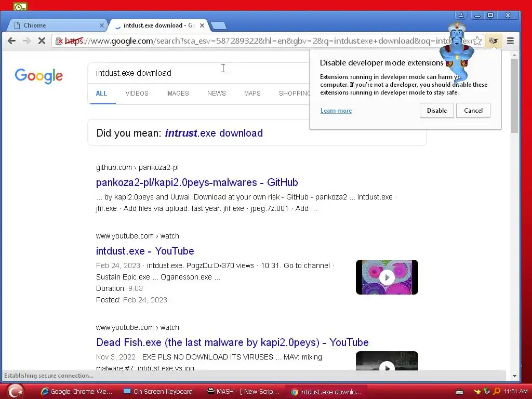Play the intdust.exe video thumbnail
The image size is (532, 399).
pos(387,277)
